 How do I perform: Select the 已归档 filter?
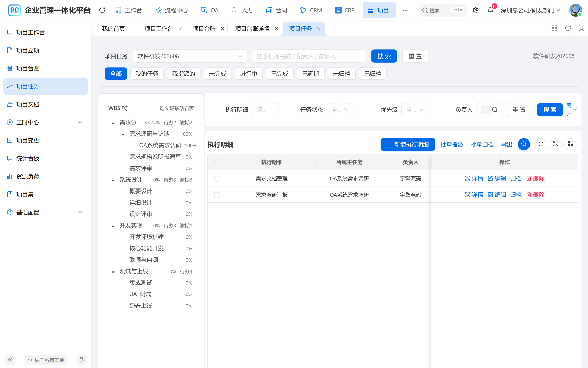[x=373, y=74]
